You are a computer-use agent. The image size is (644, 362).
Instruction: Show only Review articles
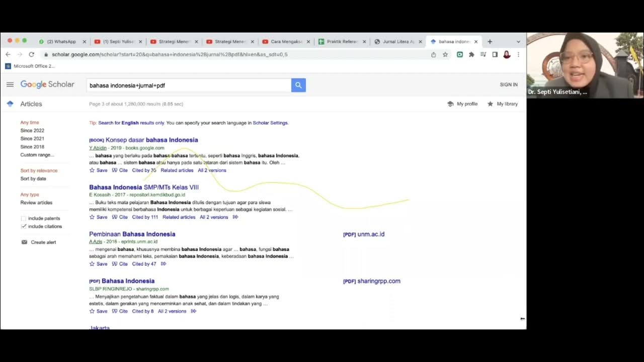pyautogui.click(x=36, y=203)
